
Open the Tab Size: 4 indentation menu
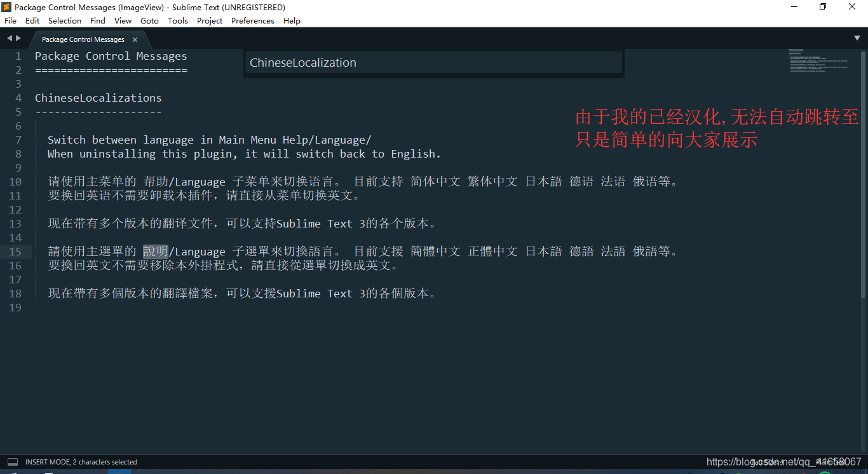pyautogui.click(x=768, y=462)
